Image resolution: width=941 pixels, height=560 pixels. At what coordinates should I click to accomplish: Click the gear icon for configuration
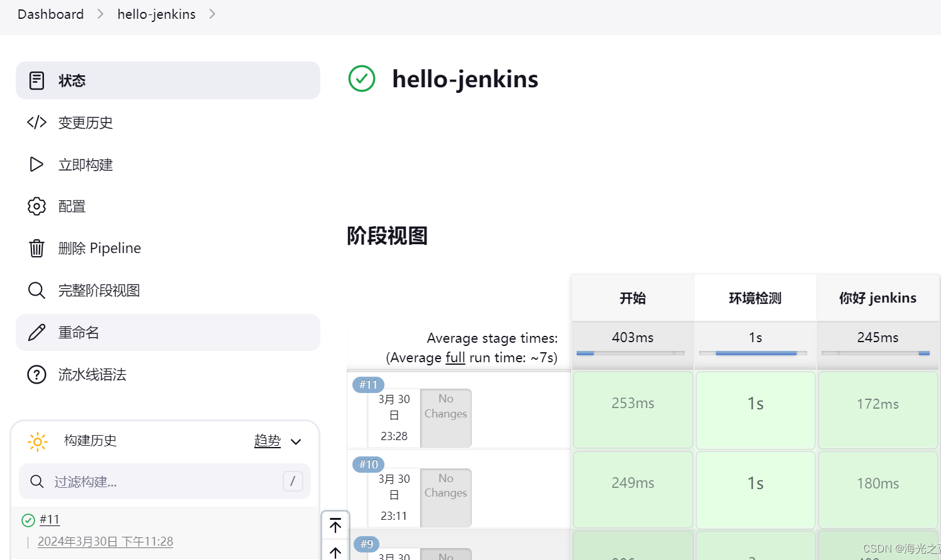tap(36, 206)
